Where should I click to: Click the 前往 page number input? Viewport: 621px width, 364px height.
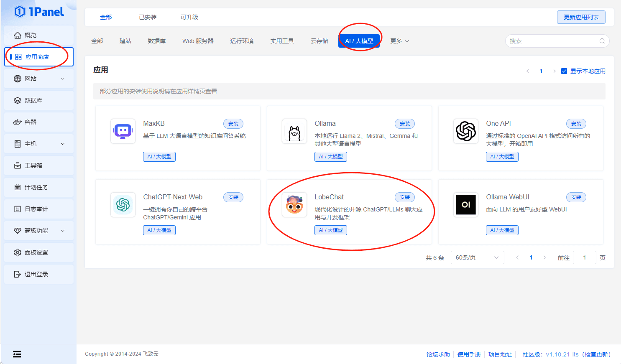pos(584,257)
